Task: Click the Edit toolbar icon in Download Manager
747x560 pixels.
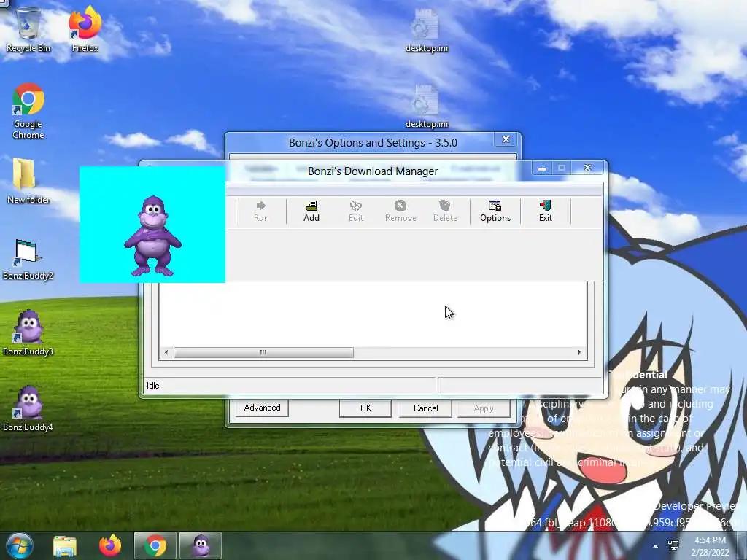Action: point(356,211)
